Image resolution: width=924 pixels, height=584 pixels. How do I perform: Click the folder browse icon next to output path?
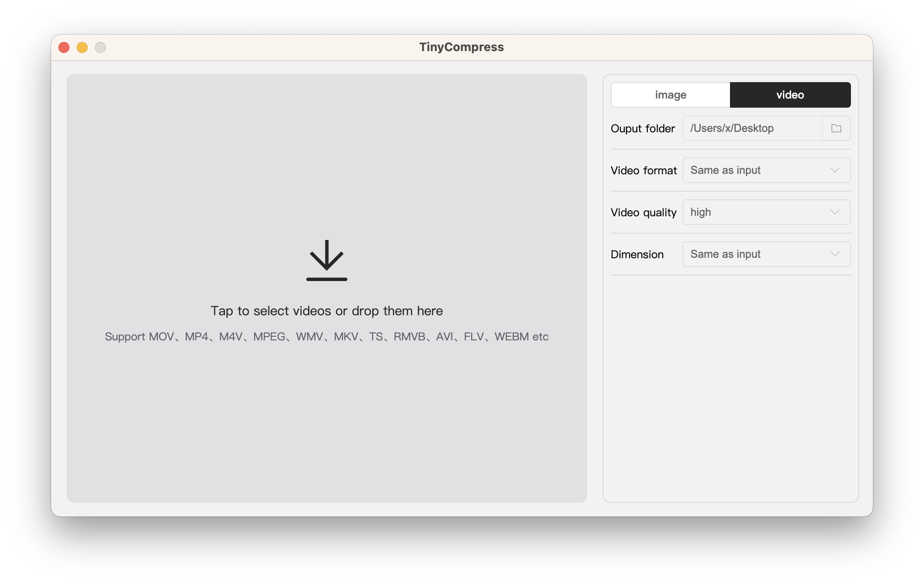click(835, 128)
